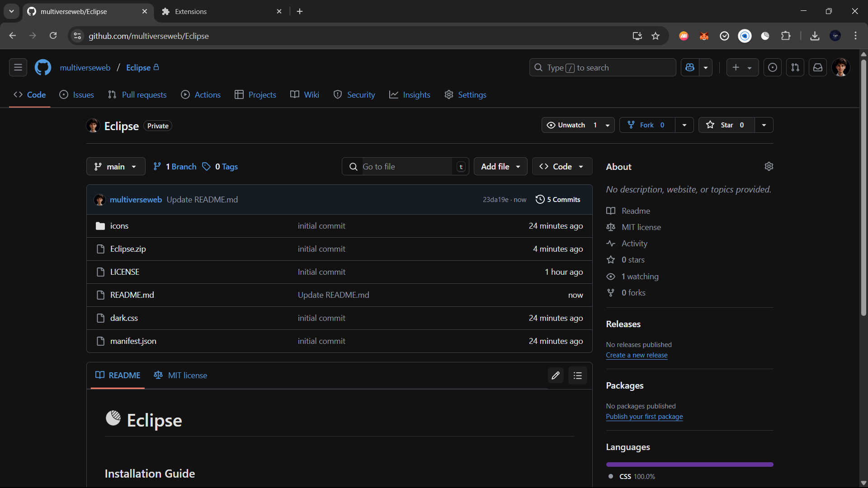Open Chrome three-dot menu
Viewport: 868px width, 488px height.
click(855, 36)
